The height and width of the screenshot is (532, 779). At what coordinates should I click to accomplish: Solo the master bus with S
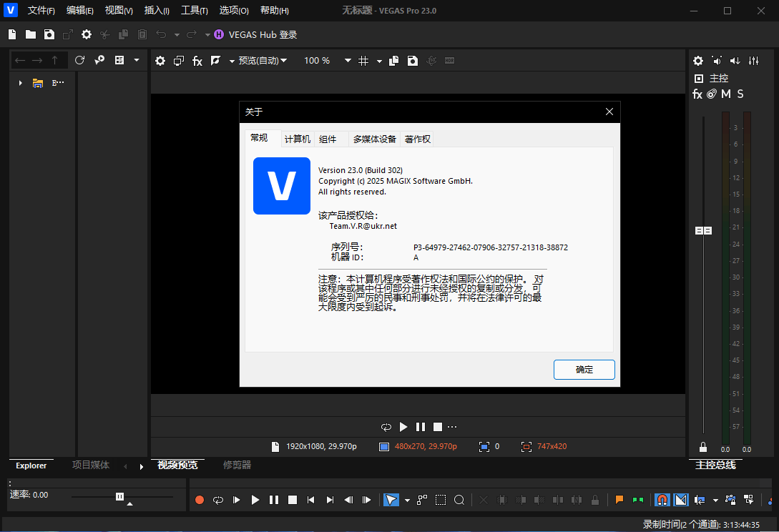(x=740, y=94)
